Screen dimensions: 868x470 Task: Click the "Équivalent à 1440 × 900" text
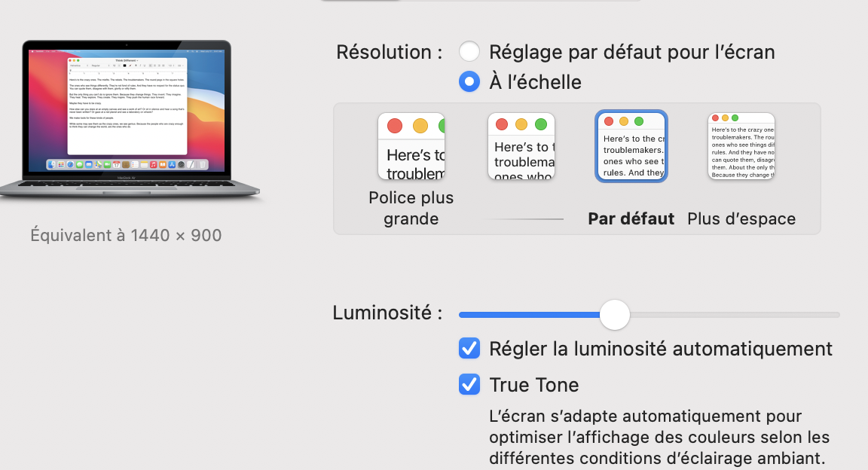click(x=126, y=235)
